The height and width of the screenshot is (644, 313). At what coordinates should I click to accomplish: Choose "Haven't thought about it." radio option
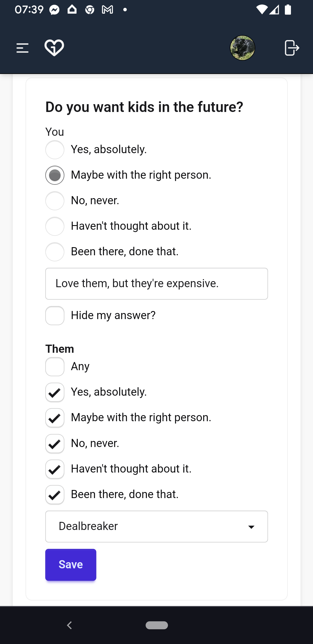point(55,226)
